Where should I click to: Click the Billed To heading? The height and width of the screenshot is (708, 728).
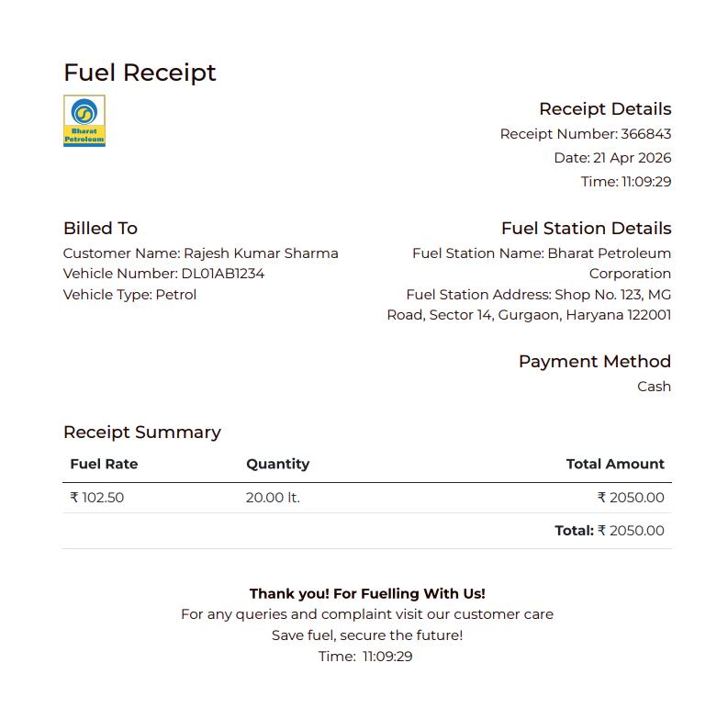click(100, 229)
